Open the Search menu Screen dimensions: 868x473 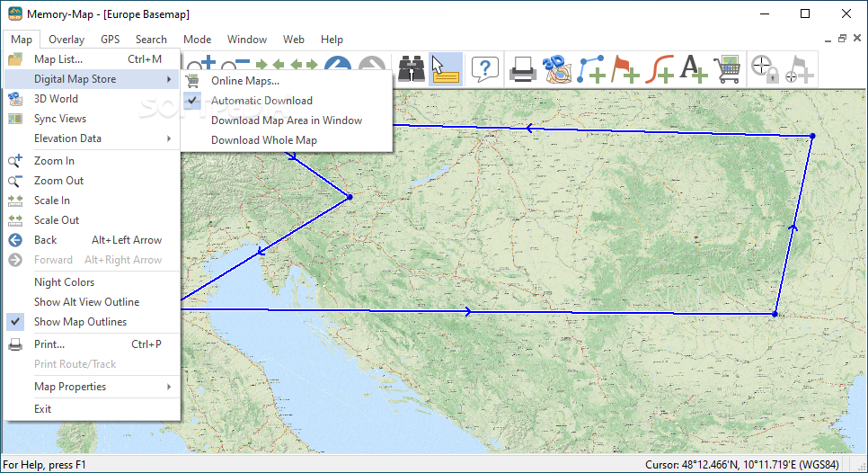pos(151,40)
